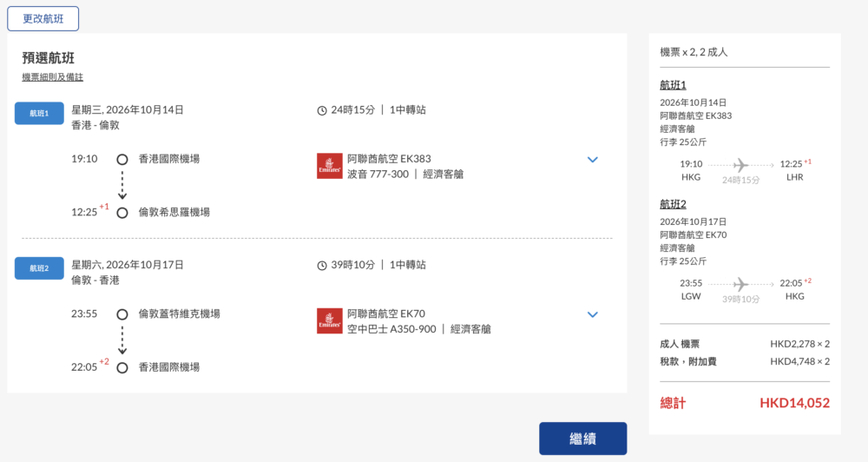The height and width of the screenshot is (462, 868).
Task: Select the blue 航班2 tag
Action: click(39, 268)
